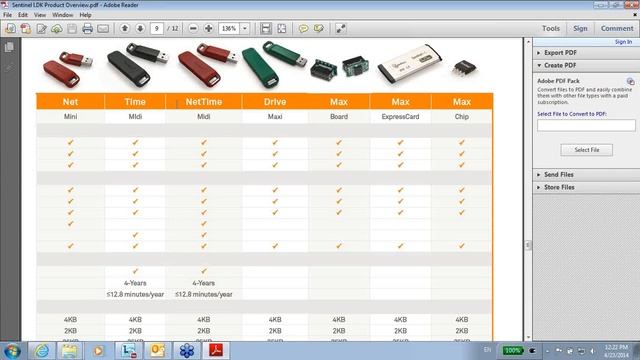Click the 'Time' column header

click(135, 102)
